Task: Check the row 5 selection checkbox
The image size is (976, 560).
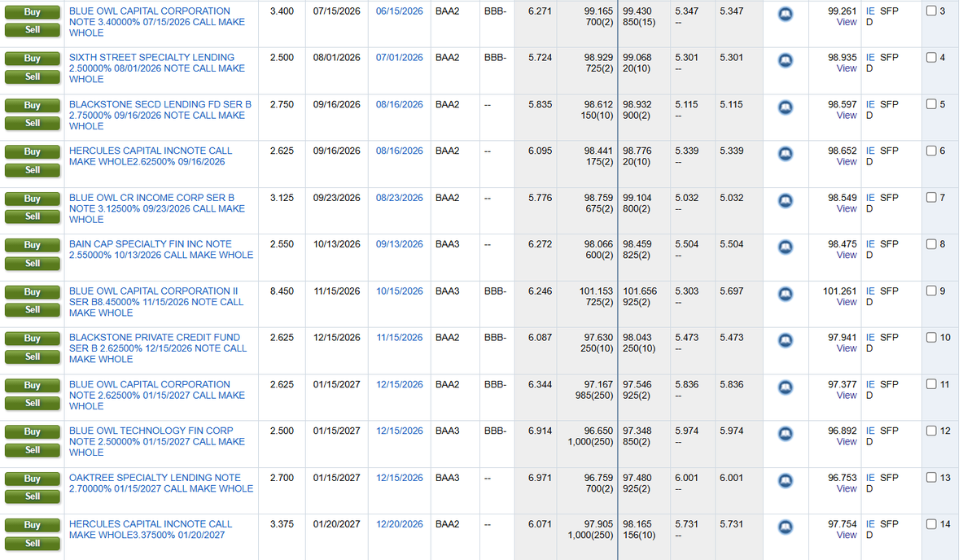Action: pyautogui.click(x=931, y=104)
